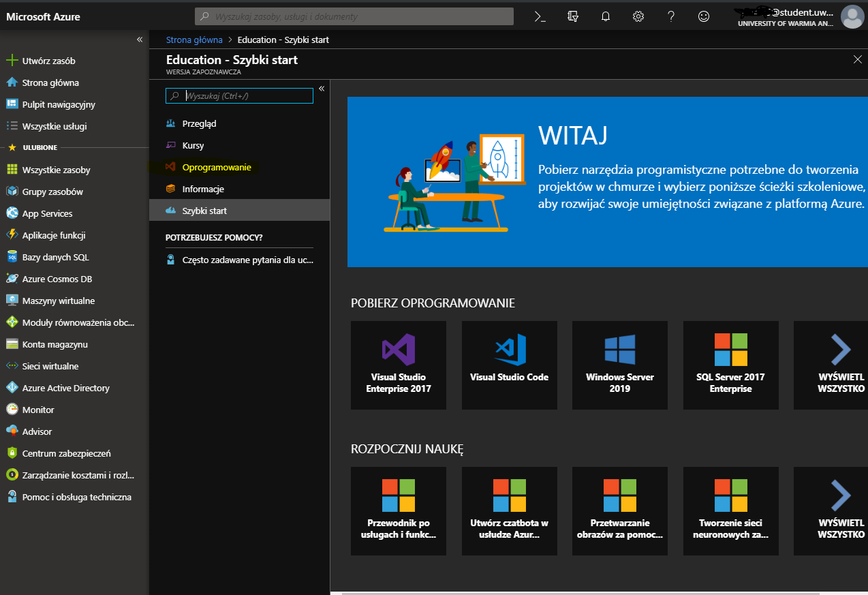Click the help question mark icon
Screen dimensions: 868x595
click(670, 16)
